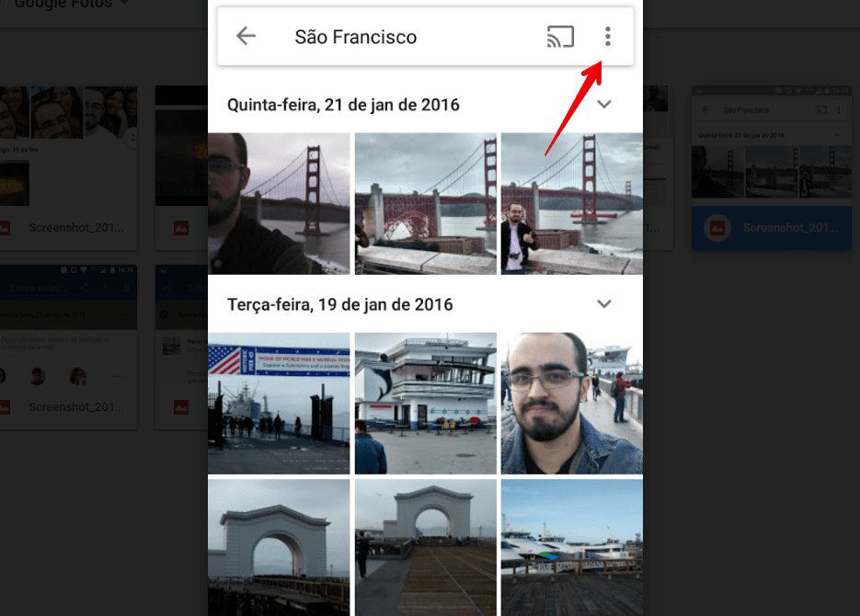Tap the Cast screen icon
Viewport: 860px width, 616px height.
coord(560,37)
